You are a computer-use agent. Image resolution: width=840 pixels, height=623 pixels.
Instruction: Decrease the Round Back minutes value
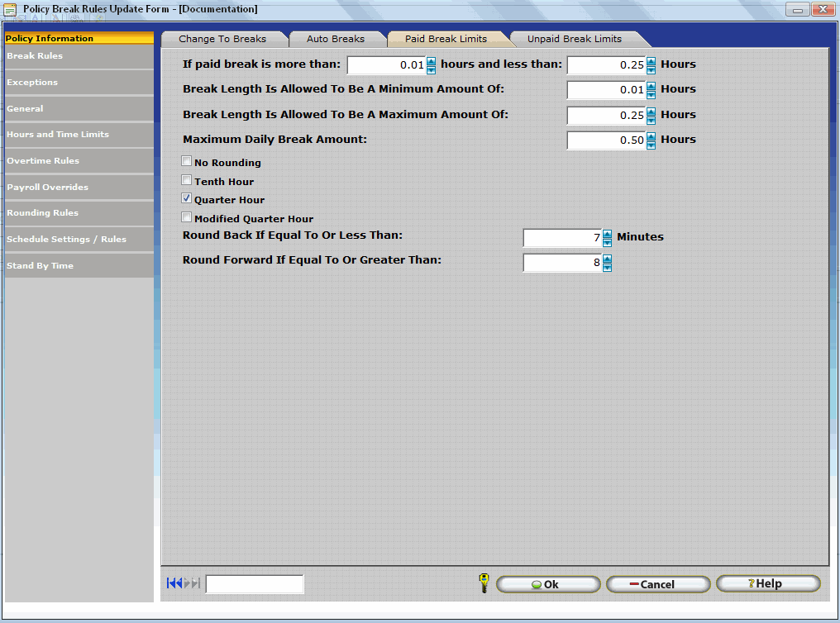tap(608, 243)
